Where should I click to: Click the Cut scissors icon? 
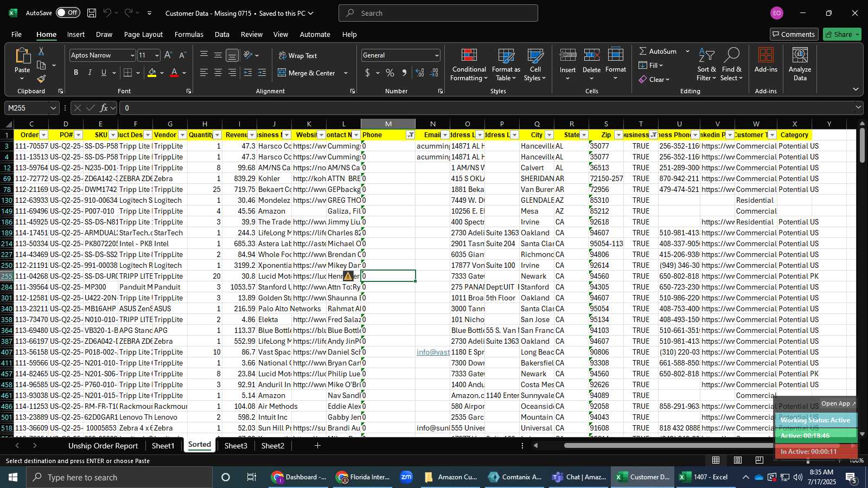[x=41, y=51]
